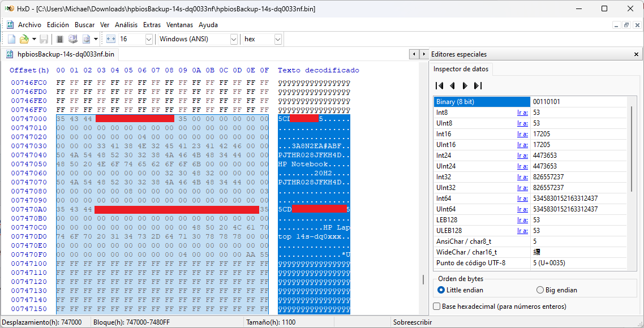
Task: Click the Open disk icon
Action: pos(73,39)
